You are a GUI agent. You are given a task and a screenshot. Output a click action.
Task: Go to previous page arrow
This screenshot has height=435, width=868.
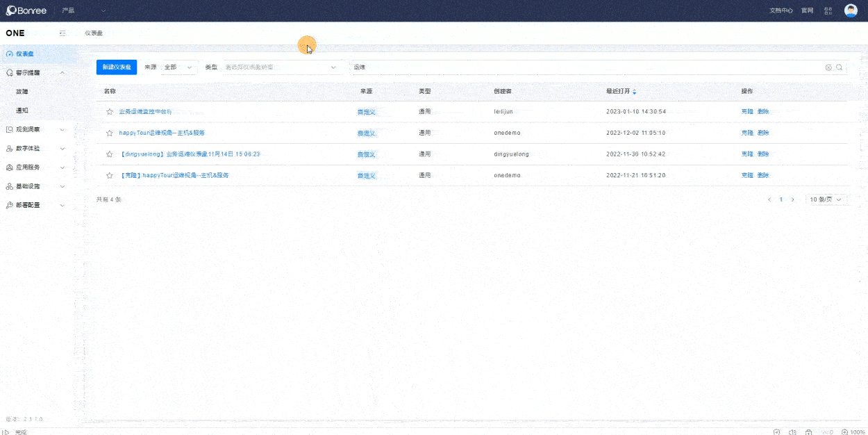pos(769,199)
